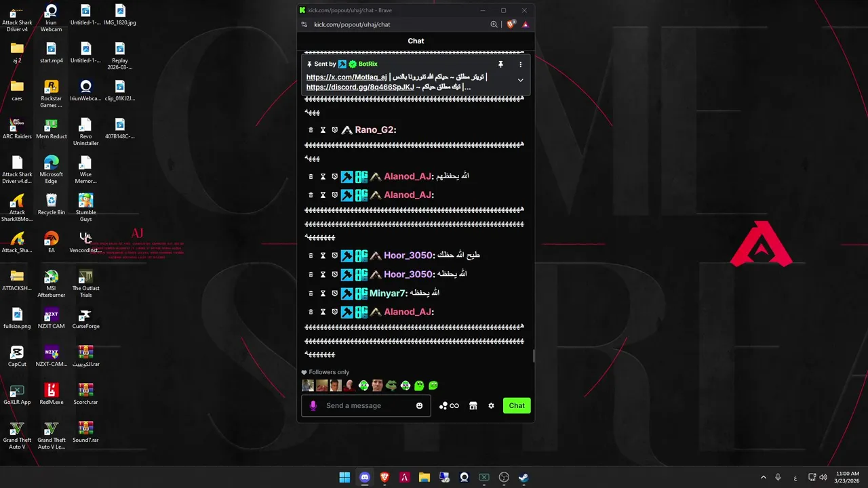
Task: Timeout Rano_G2 with hourglass icon
Action: coord(323,129)
